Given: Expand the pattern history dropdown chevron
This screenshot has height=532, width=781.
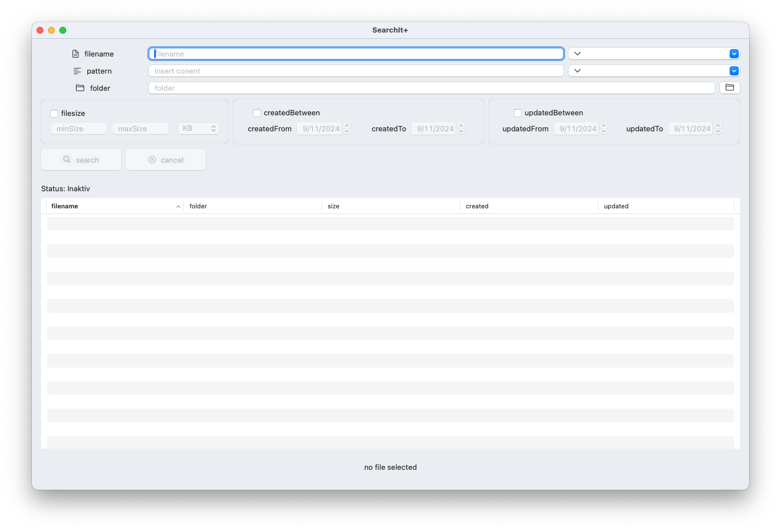Looking at the screenshot, I should 578,70.
